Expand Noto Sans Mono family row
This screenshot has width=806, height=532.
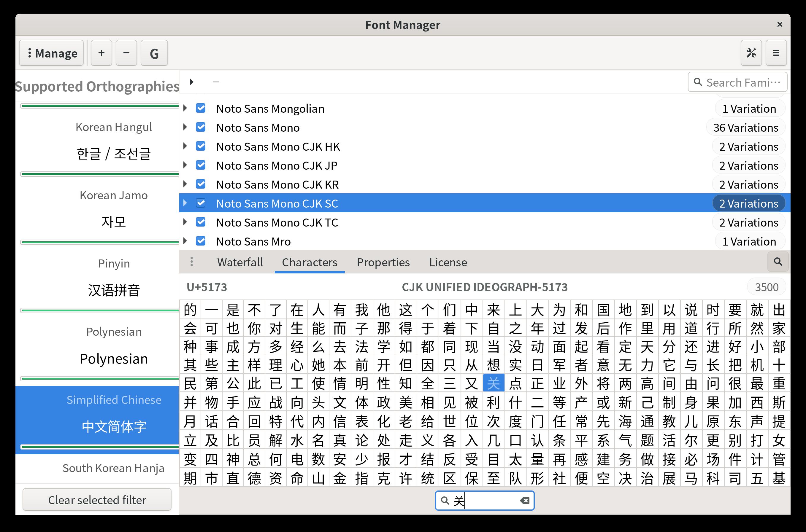[185, 127]
